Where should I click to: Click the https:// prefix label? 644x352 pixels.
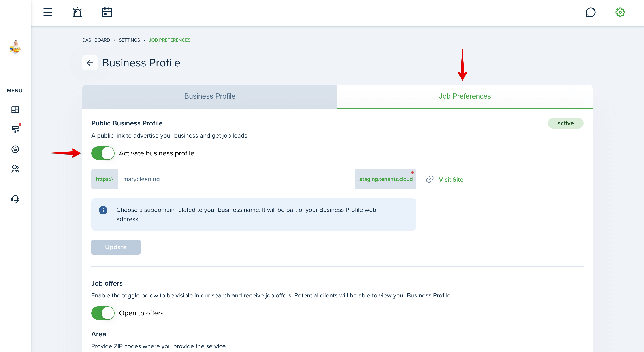104,179
